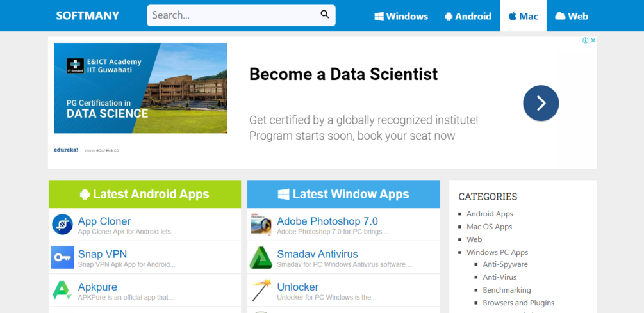Click the Snap VPN key icon
Screen dimensions: 644x313
[x=63, y=257]
